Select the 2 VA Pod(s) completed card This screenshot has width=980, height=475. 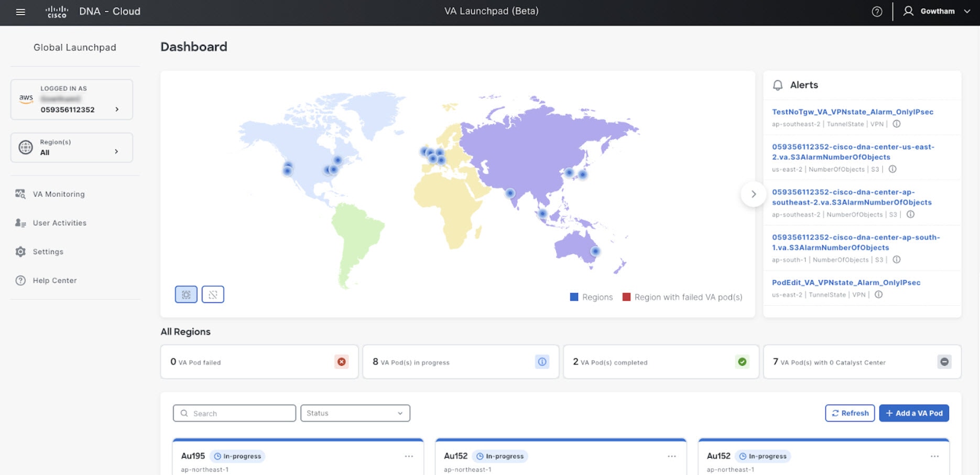click(661, 362)
